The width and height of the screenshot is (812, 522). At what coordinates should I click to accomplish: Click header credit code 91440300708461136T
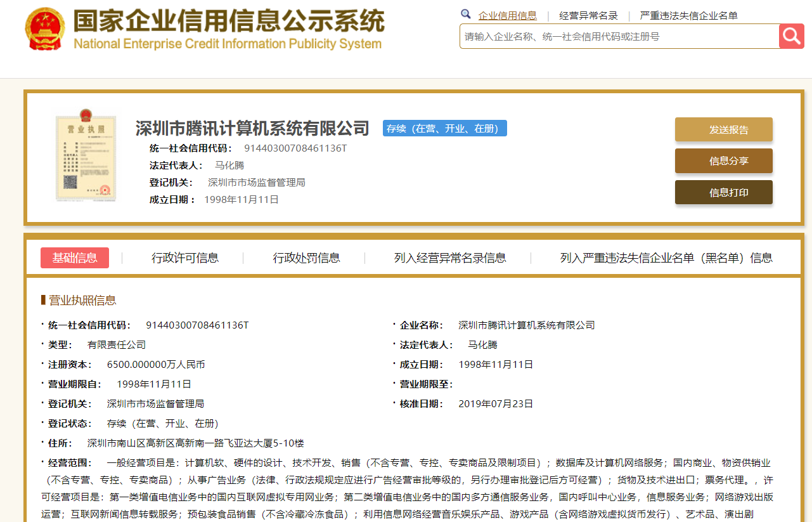click(x=295, y=148)
